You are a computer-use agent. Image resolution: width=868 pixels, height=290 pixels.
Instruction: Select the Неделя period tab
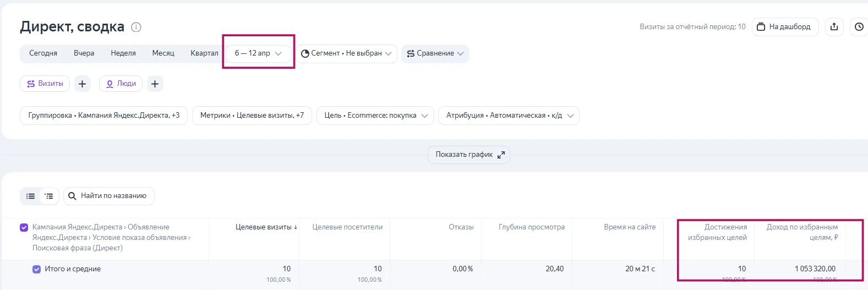(x=123, y=53)
